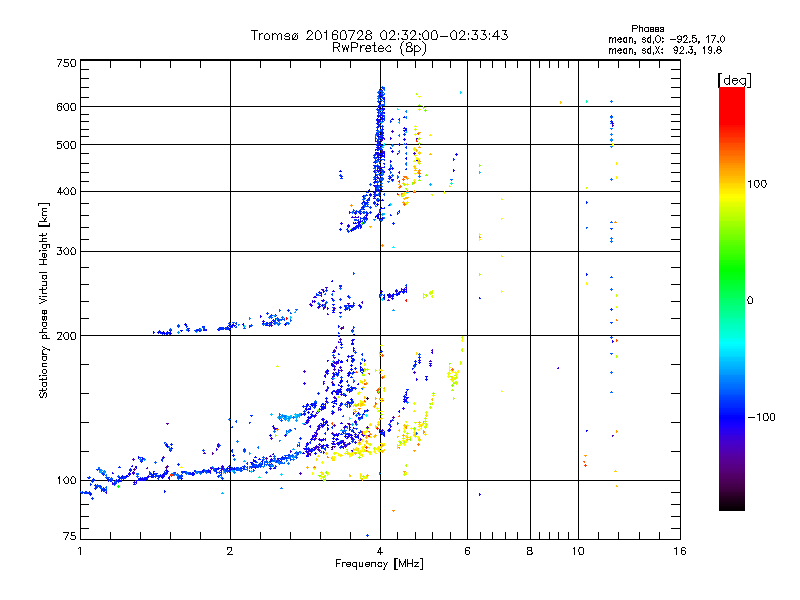This screenshot has width=800, height=600.
Task: Click the '400' height axis label
Action: pos(66,192)
